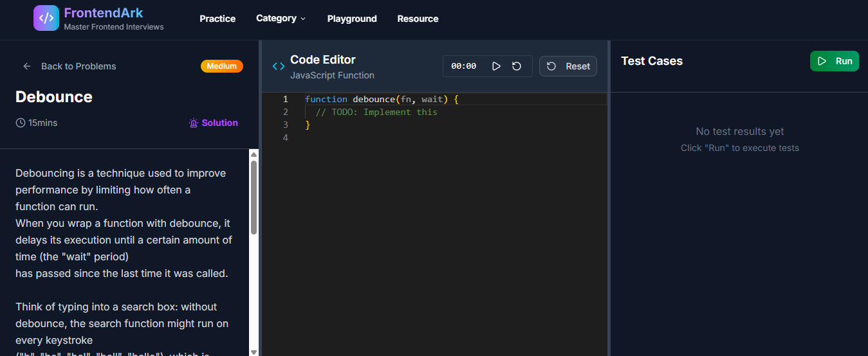The width and height of the screenshot is (868, 356).
Task: Click the FrontendArk logo icon
Action: click(46, 18)
